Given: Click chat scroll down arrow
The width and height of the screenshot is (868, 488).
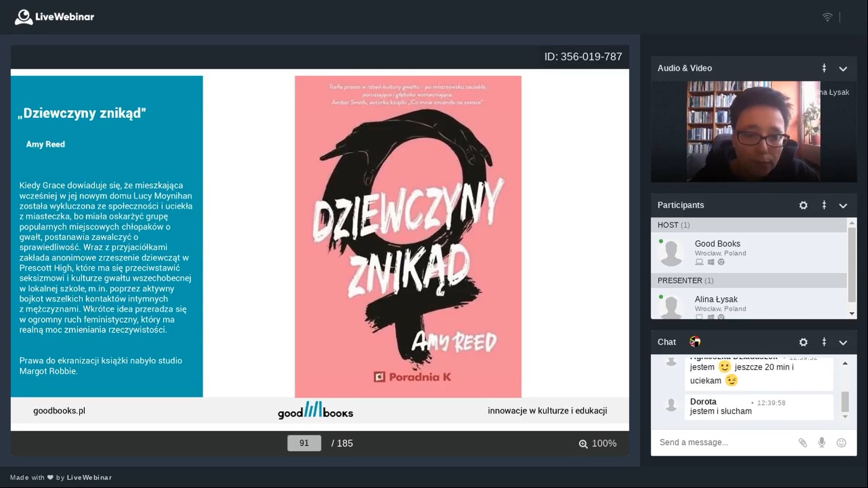Looking at the screenshot, I should click(x=845, y=417).
